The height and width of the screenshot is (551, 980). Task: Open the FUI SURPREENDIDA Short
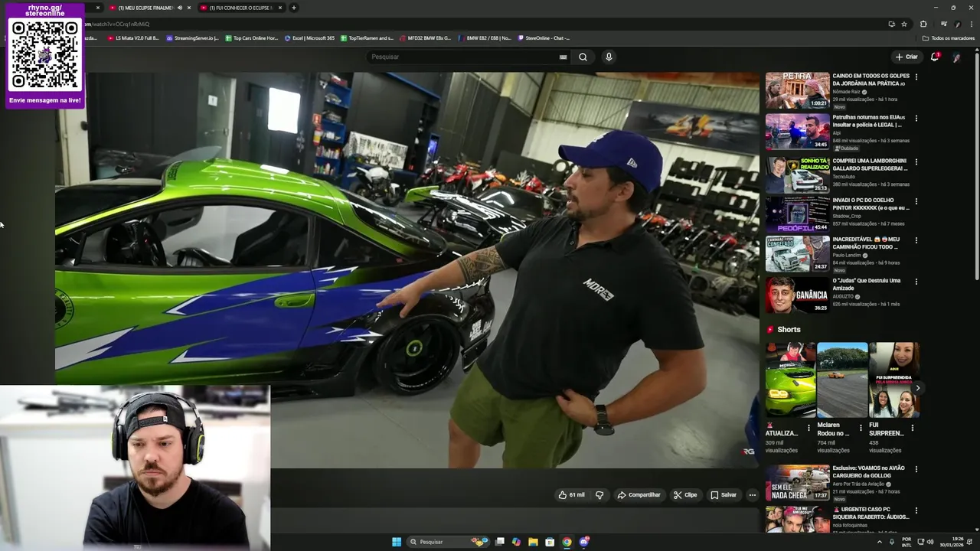[x=893, y=380]
